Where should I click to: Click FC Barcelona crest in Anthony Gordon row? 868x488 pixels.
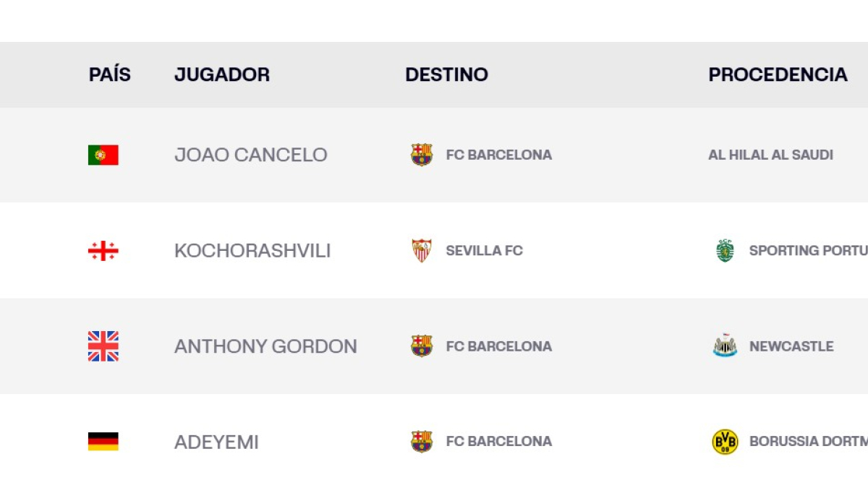coord(422,346)
